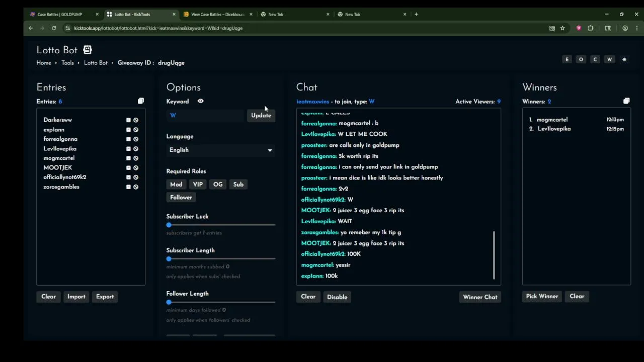Click the chat scrollbar

[x=494, y=255]
